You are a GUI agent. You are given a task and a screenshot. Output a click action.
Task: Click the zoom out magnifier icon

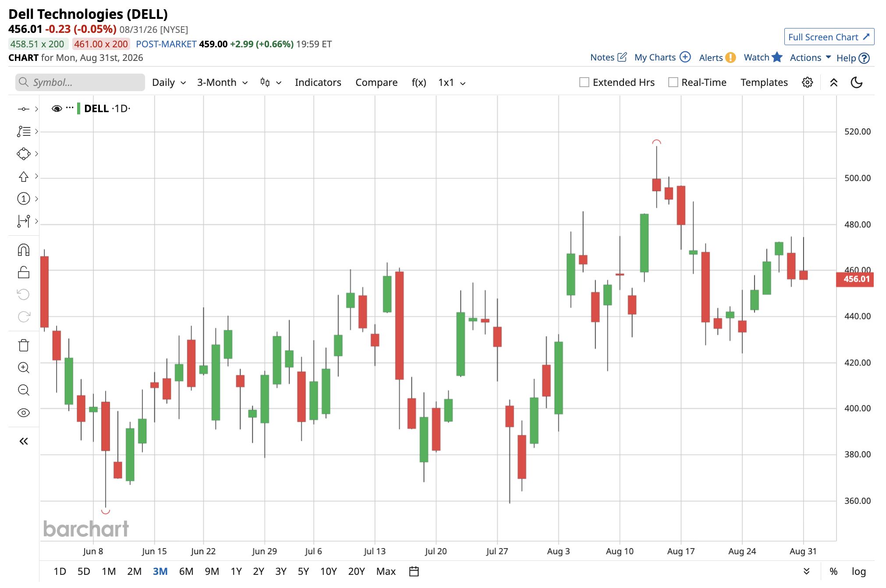pos(24,390)
